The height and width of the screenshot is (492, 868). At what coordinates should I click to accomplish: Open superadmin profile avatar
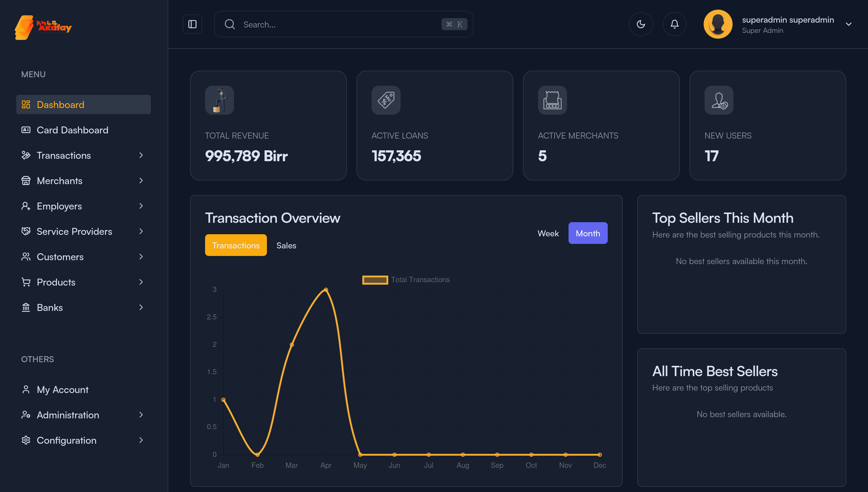pos(718,24)
